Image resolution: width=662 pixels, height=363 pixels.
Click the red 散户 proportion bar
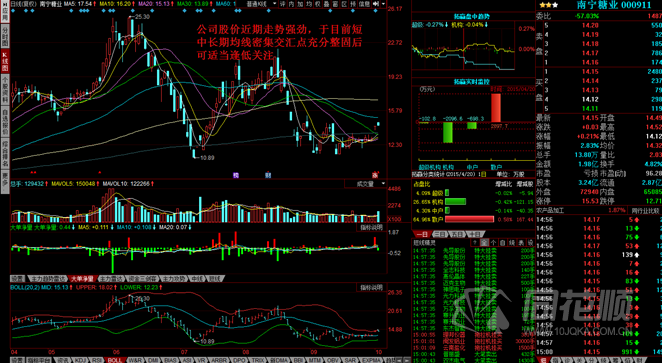point(469,219)
